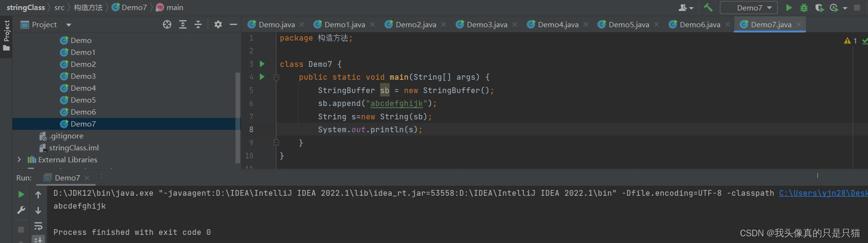The width and height of the screenshot is (868, 243).
Task: Click the sb variable on line 5
Action: pos(385,90)
